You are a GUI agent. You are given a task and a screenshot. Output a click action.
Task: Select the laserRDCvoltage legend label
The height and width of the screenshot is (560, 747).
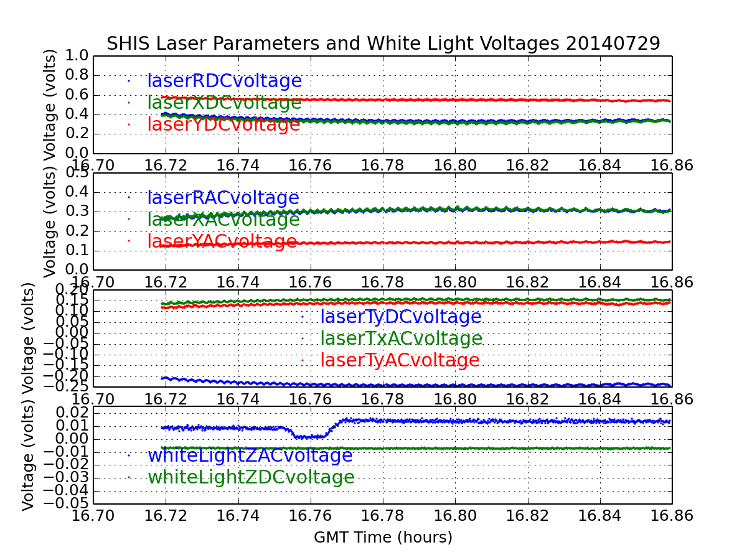tap(224, 81)
